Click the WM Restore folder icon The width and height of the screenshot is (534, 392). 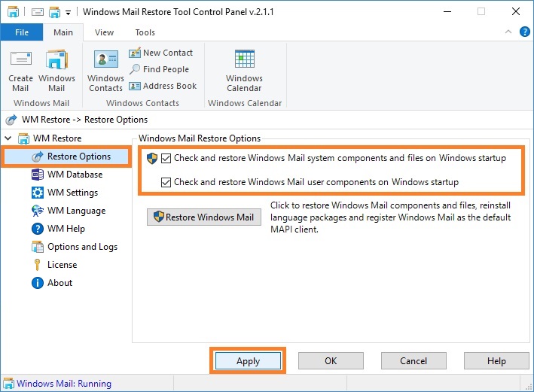tap(23, 138)
